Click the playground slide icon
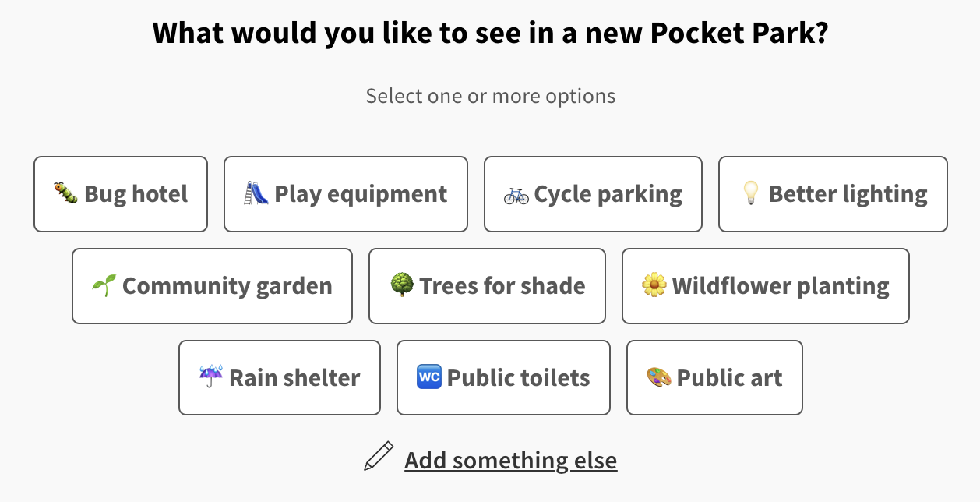 (x=256, y=193)
